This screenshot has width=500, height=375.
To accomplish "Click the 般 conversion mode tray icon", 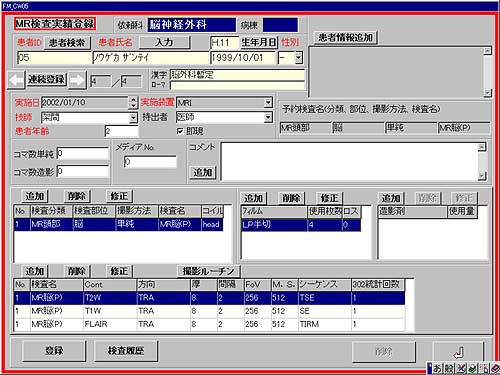I will pyautogui.click(x=449, y=368).
